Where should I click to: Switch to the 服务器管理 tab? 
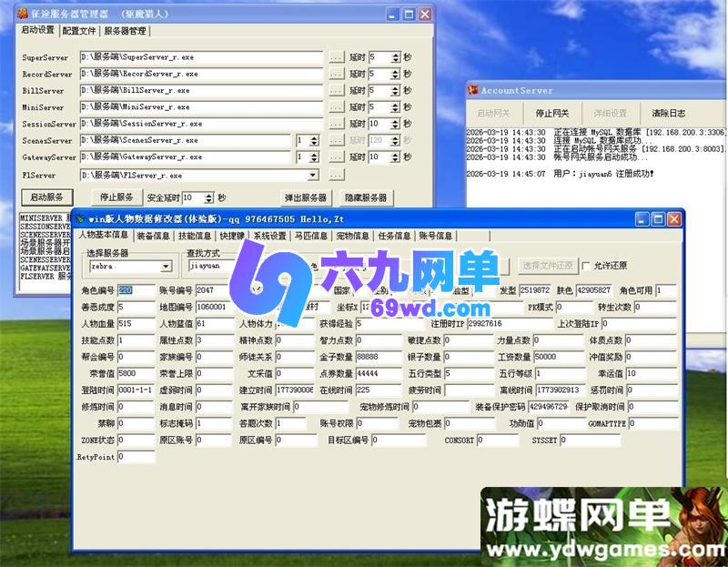tap(125, 30)
